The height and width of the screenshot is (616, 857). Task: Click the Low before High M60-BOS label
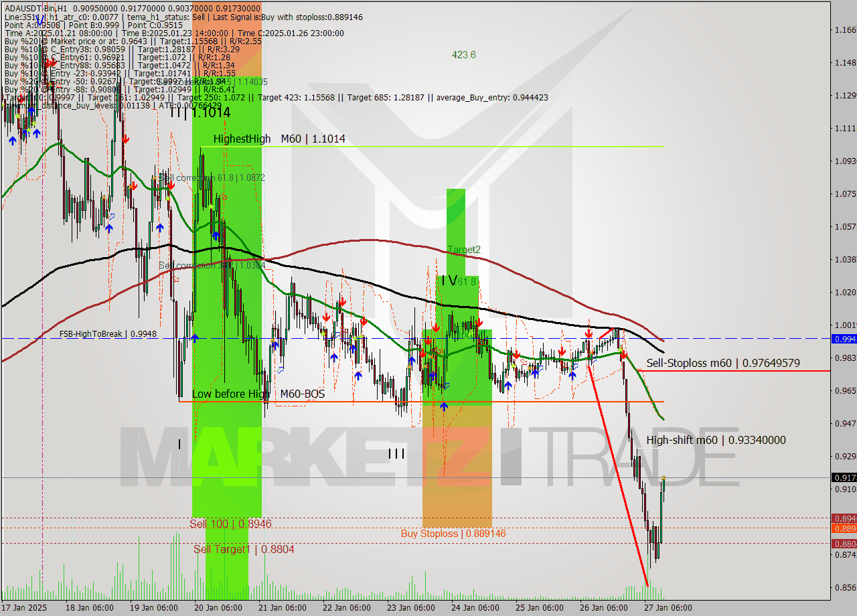tap(258, 394)
